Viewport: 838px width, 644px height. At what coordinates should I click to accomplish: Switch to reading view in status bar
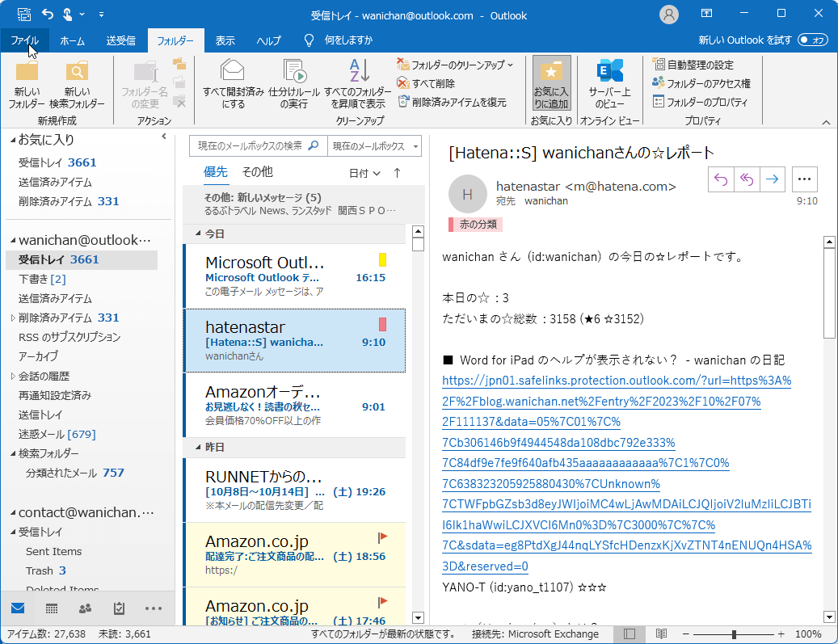661,633
